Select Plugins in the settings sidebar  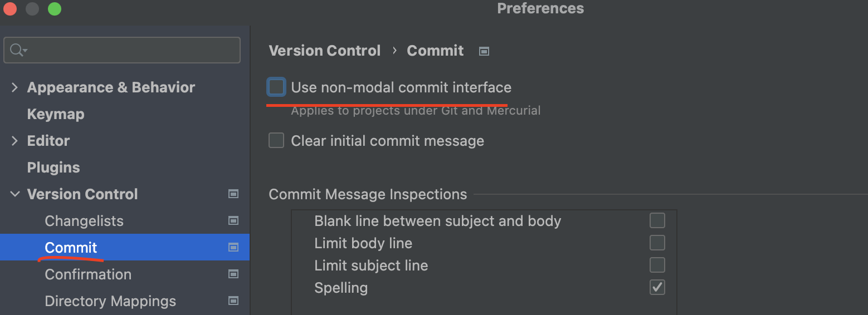tap(53, 168)
